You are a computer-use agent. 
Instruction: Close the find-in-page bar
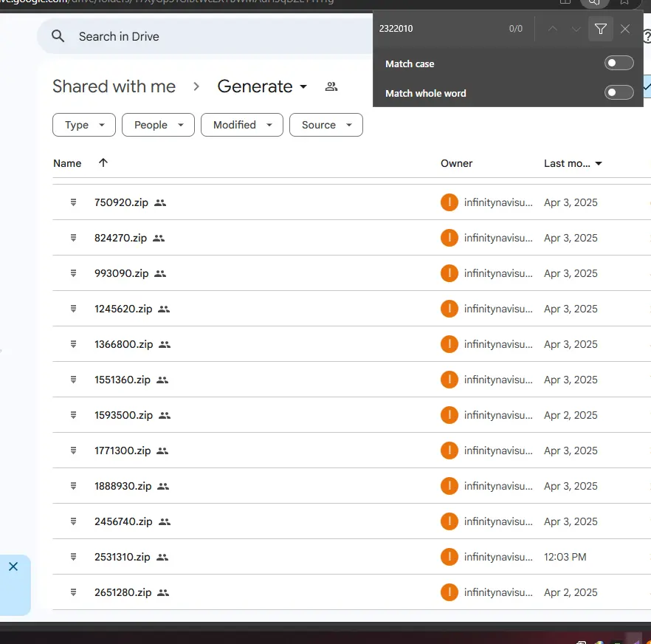click(x=625, y=29)
